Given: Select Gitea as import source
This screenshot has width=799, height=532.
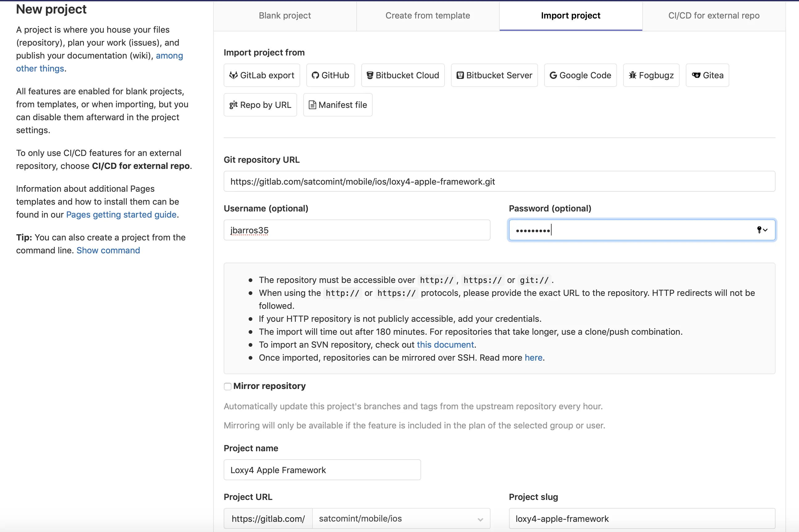Looking at the screenshot, I should (707, 75).
